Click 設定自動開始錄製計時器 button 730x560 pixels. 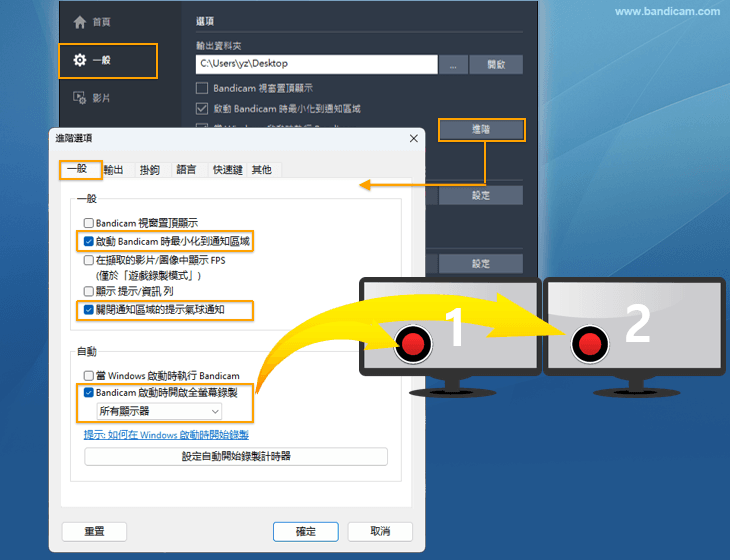[236, 456]
